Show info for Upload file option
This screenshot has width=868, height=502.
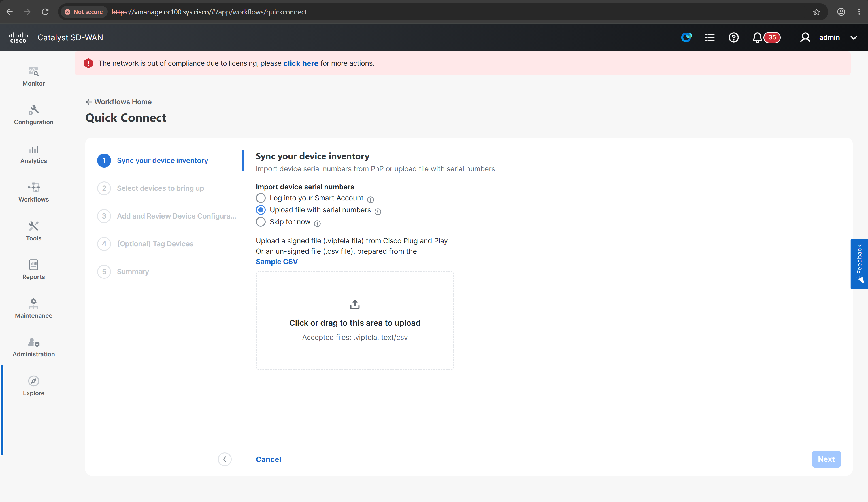click(378, 211)
